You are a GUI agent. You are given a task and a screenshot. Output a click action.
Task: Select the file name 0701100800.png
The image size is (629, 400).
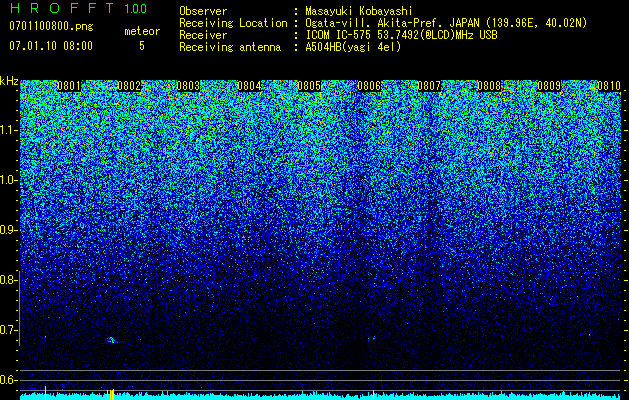[51, 26]
